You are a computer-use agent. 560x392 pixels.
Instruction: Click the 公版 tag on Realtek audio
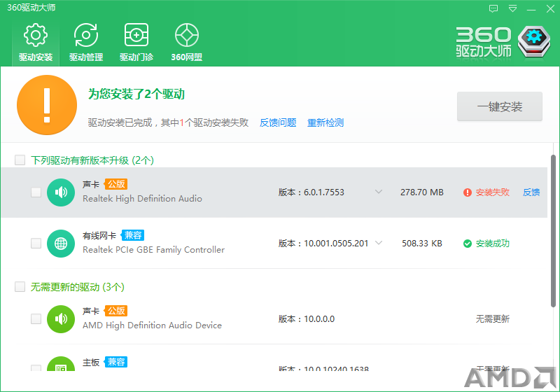point(116,184)
